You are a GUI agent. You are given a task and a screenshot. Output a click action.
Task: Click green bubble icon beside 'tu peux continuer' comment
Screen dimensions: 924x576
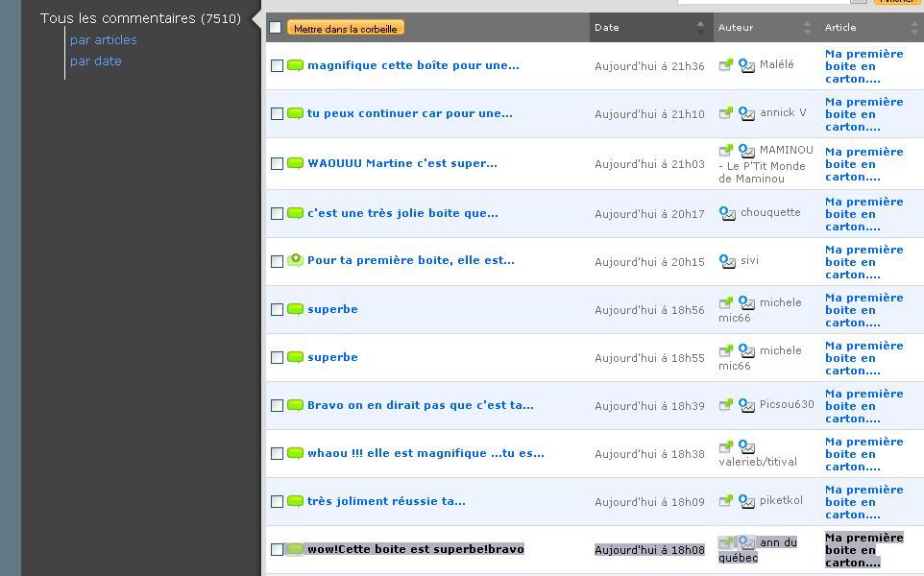[295, 113]
